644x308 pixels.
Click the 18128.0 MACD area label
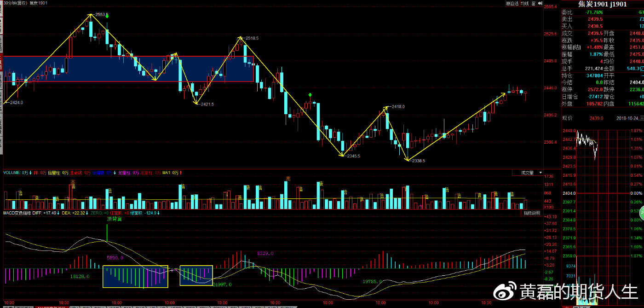point(80,276)
